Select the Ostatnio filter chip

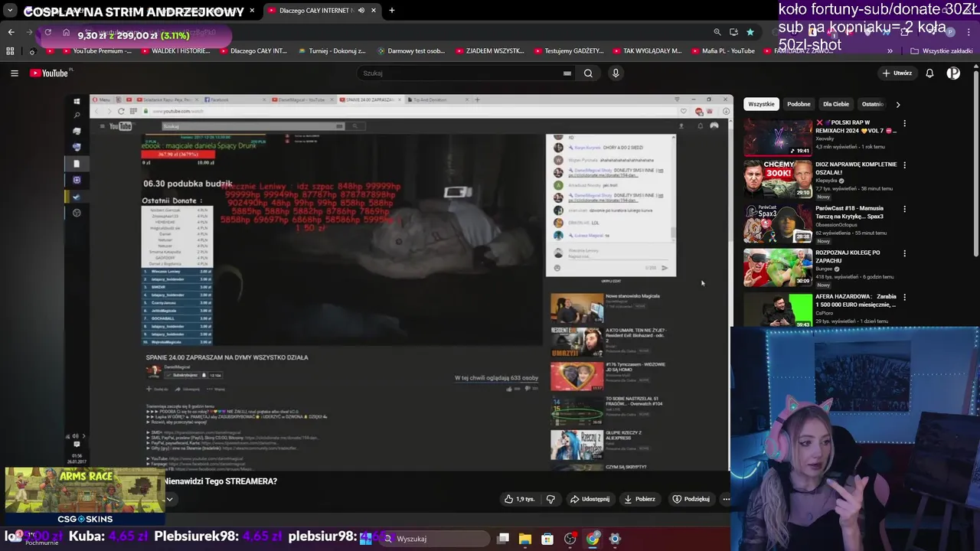(872, 104)
